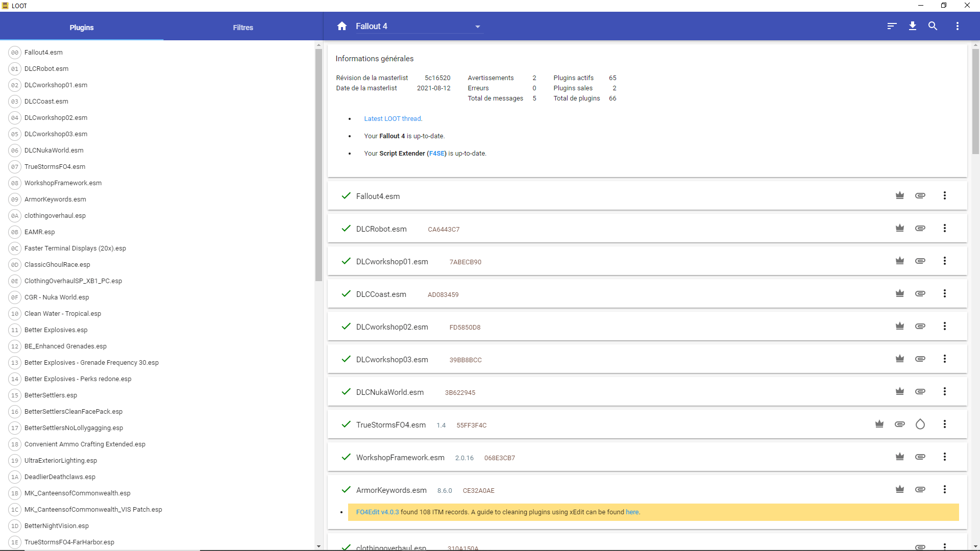Viewport: 980px width, 551px height.
Task: Open the three-dot menu on DLCCoast.esm card
Action: click(945, 293)
